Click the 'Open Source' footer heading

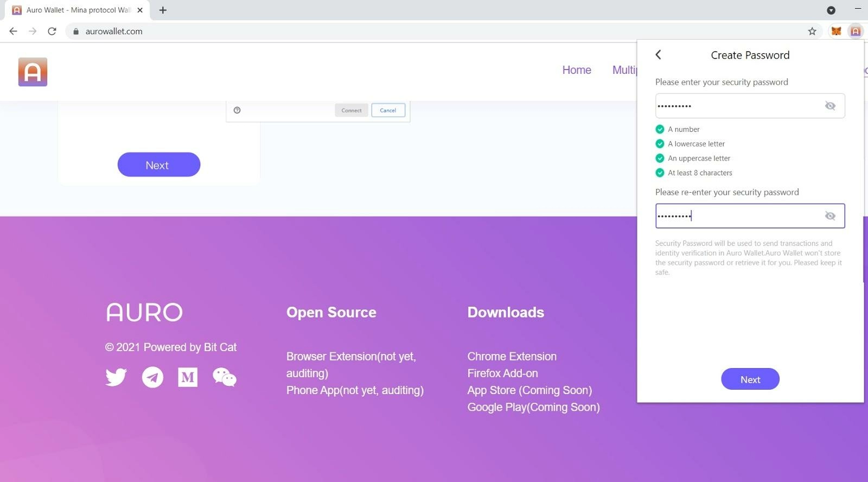(331, 312)
